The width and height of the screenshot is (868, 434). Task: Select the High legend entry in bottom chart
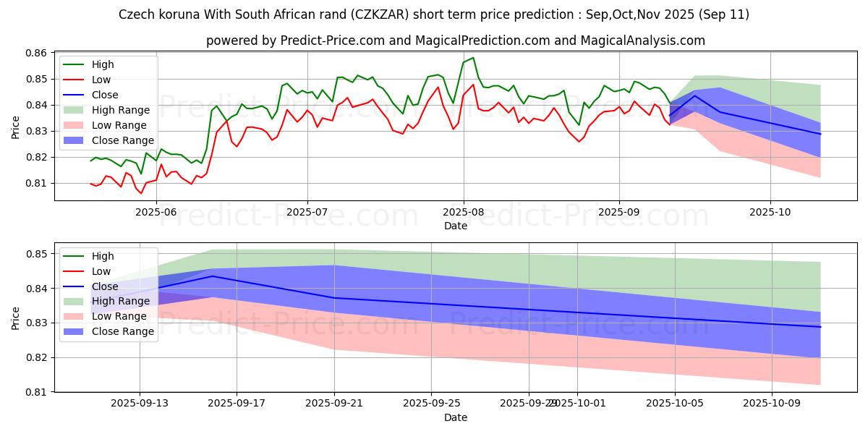103,255
